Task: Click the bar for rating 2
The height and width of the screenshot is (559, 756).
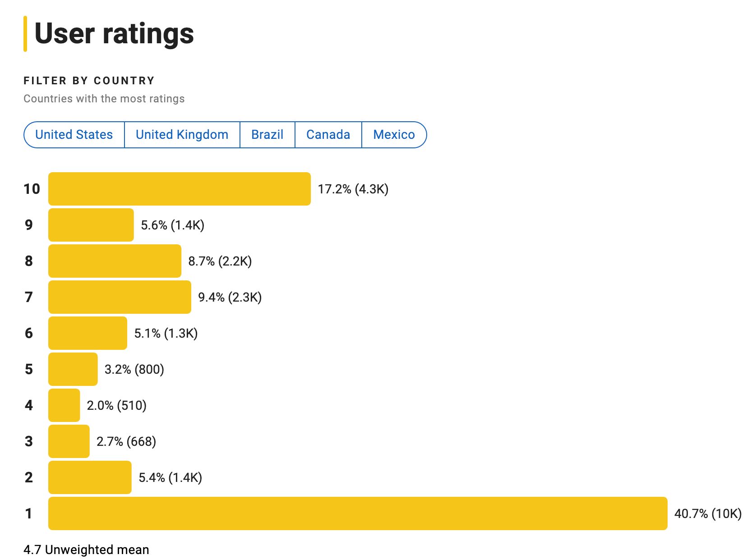Action: (x=90, y=477)
